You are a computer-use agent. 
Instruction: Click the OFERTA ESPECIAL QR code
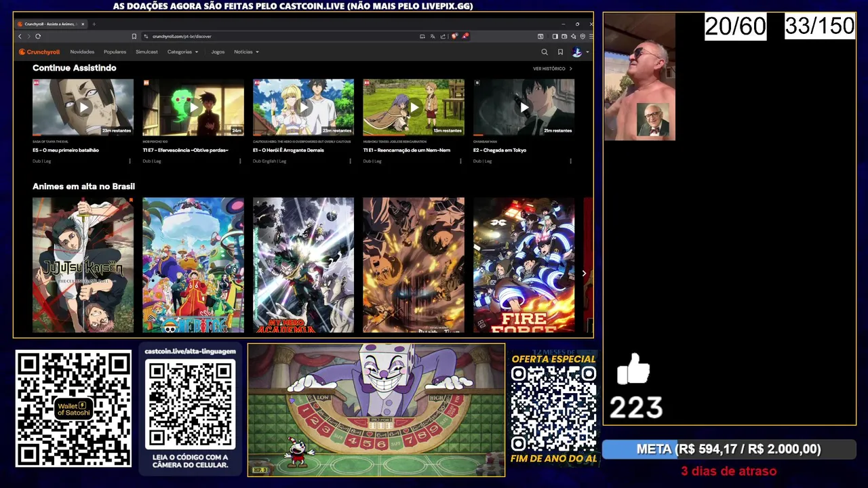click(x=553, y=409)
